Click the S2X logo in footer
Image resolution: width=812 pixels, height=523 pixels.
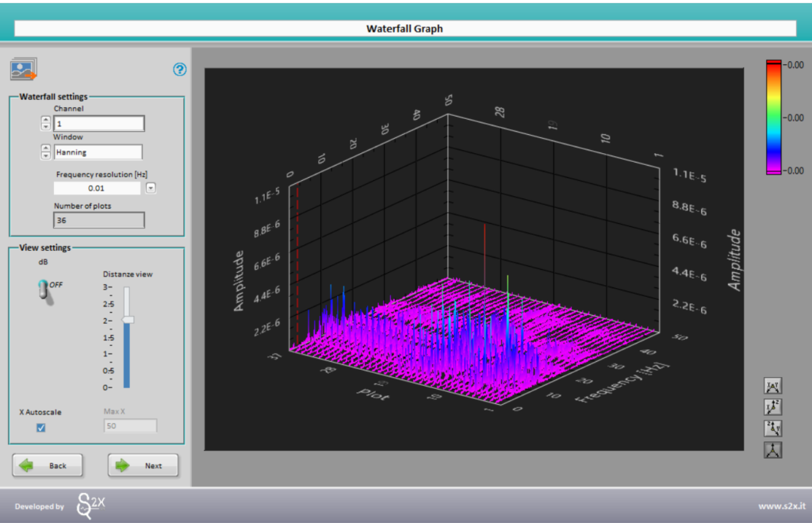(x=90, y=506)
